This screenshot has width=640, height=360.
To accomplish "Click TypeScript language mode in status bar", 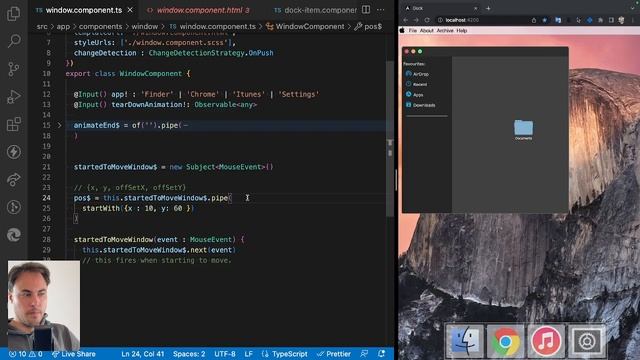I will pyautogui.click(x=284, y=354).
